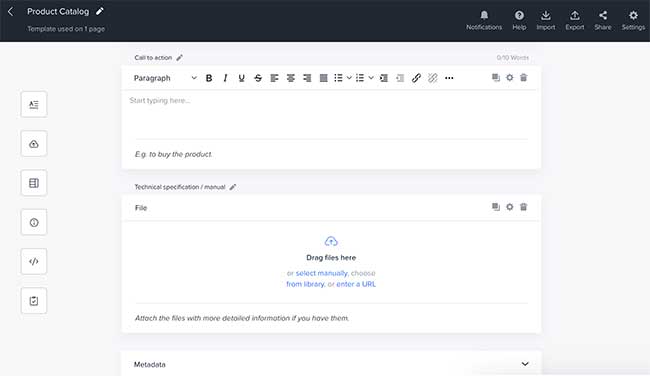Add a text element from sidebar
Viewport: 650px width, 376px height.
coord(34,104)
